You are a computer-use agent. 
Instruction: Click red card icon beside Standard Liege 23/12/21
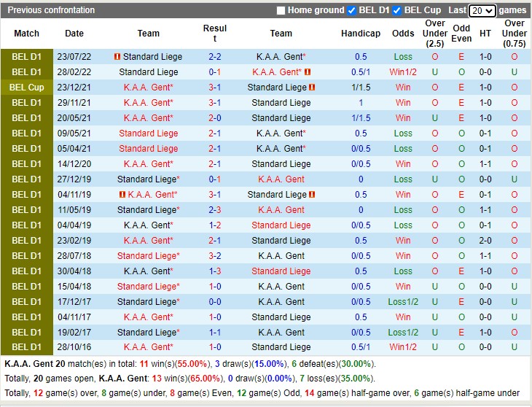tap(312, 88)
